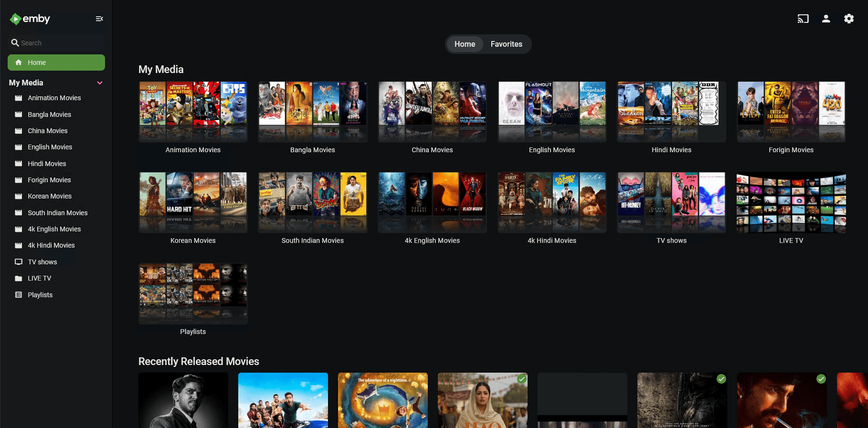Viewport: 868px width, 428px height.
Task: Click the LIVE TV folder icon in sidebar
Action: [19, 278]
